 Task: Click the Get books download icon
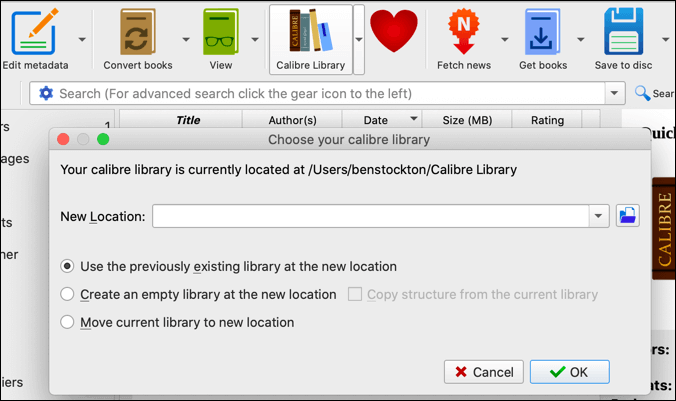tap(543, 33)
